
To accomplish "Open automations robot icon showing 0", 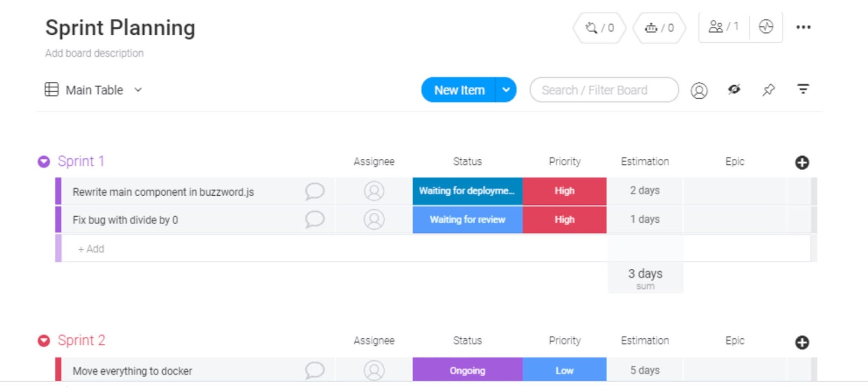I will pyautogui.click(x=659, y=28).
